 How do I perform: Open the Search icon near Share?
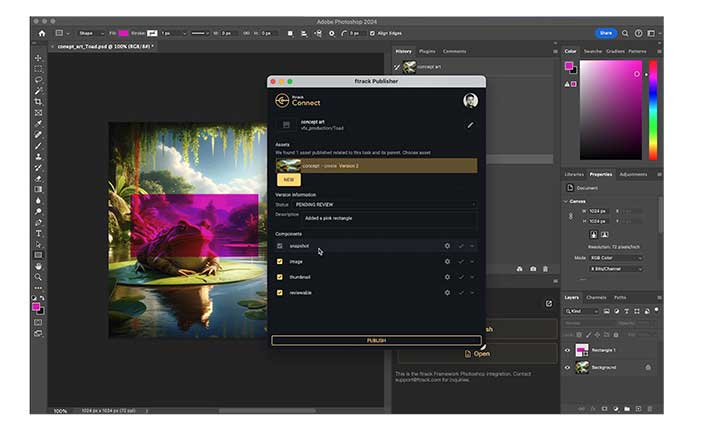tap(625, 33)
